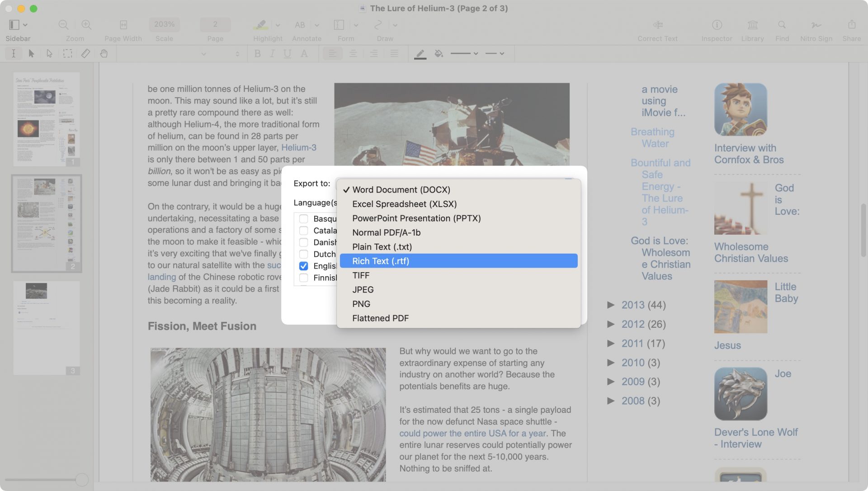
Task: Choose Excel Spreadsheet (XLSX) export option
Action: (405, 204)
